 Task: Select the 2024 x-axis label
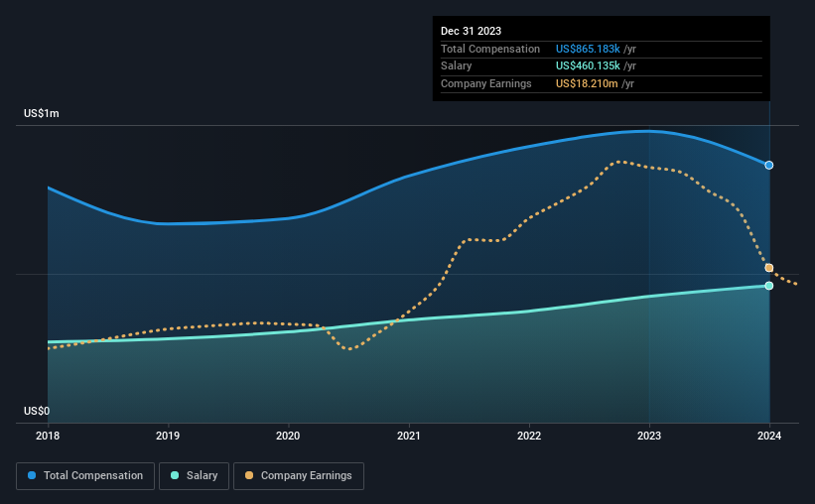tap(769, 436)
